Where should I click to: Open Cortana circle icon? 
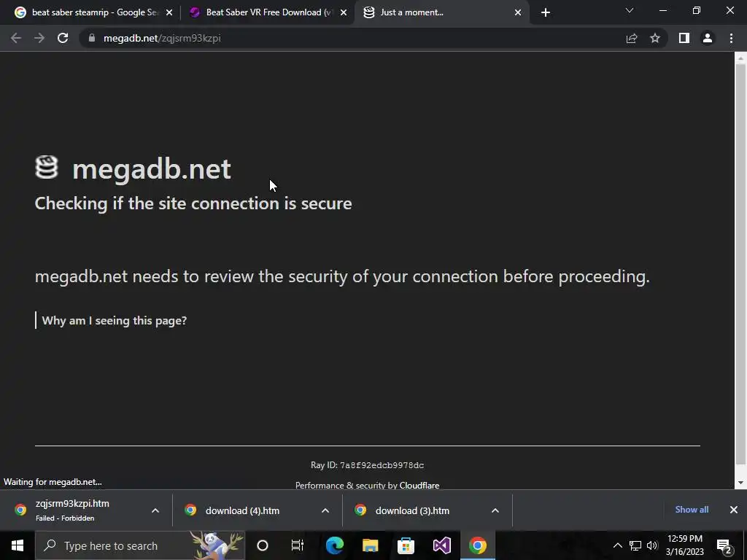point(263,545)
